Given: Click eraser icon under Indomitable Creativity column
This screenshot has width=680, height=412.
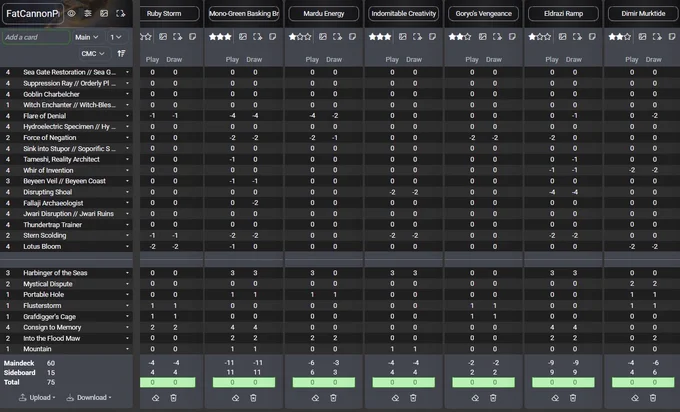Looking at the screenshot, I should (x=396, y=398).
